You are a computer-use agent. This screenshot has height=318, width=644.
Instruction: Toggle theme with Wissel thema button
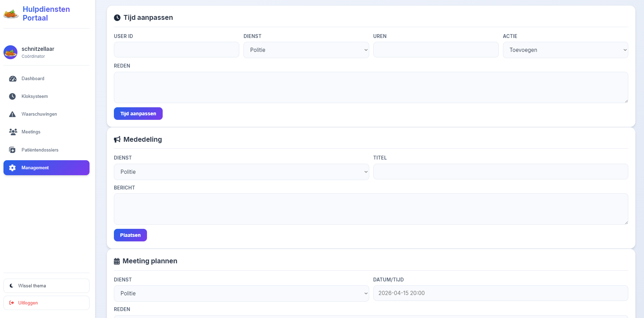[46, 286]
